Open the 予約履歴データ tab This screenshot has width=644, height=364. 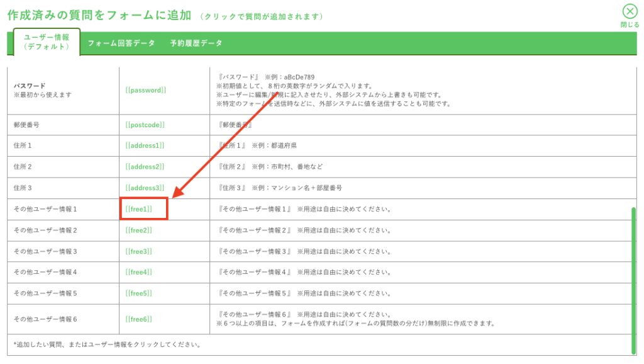[196, 43]
